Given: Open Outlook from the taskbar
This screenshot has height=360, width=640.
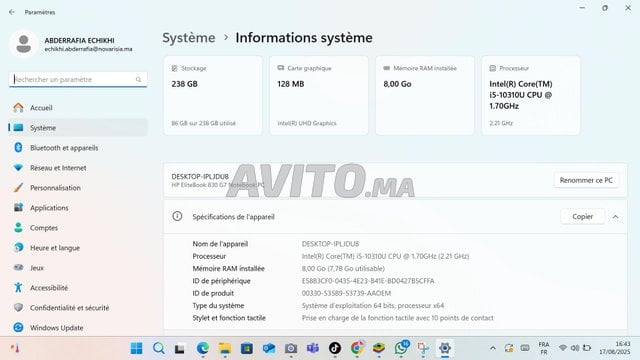Looking at the screenshot, I should click(x=269, y=348).
